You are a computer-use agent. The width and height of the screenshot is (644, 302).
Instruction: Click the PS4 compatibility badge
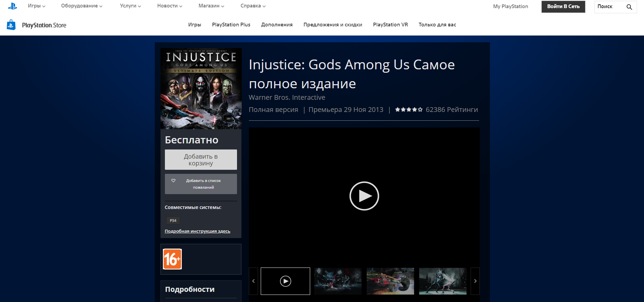click(173, 220)
